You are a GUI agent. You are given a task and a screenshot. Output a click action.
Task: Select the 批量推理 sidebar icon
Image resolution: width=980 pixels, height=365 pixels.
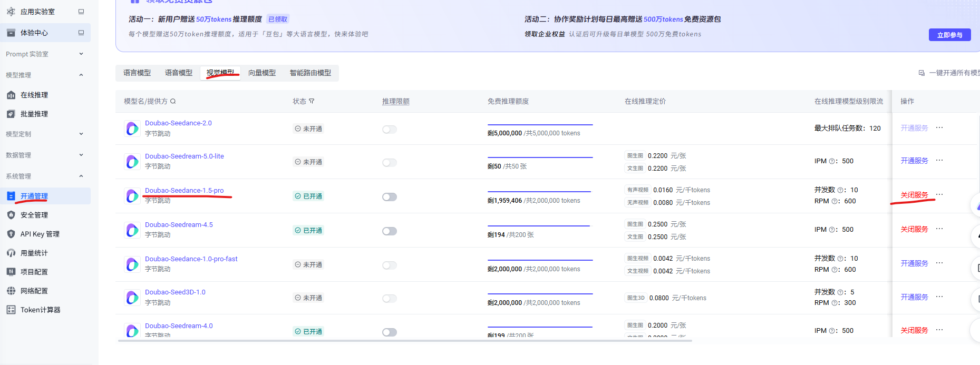11,114
